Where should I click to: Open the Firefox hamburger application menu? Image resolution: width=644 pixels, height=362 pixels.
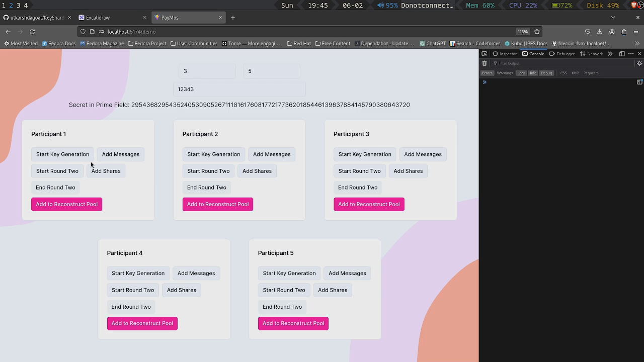[x=636, y=32]
